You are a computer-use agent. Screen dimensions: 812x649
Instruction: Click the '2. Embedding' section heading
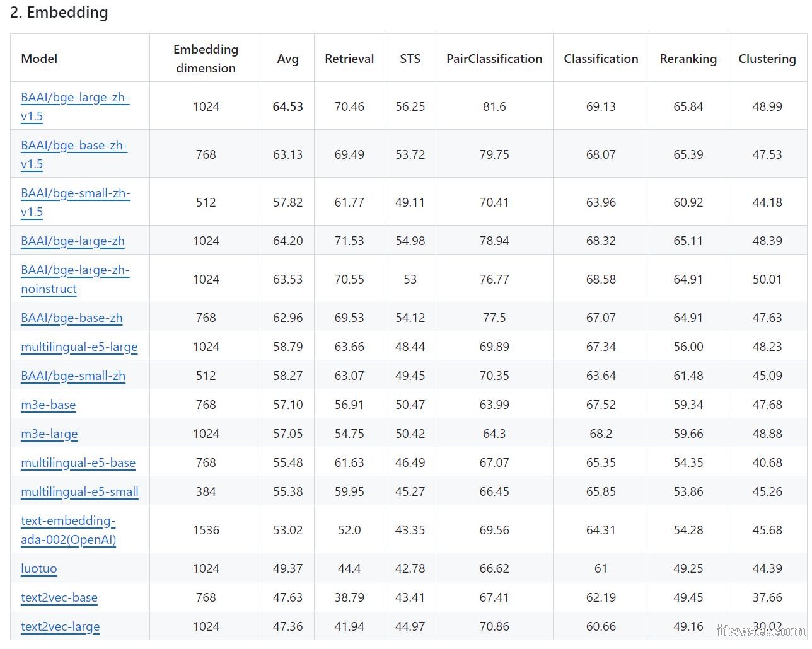point(59,13)
